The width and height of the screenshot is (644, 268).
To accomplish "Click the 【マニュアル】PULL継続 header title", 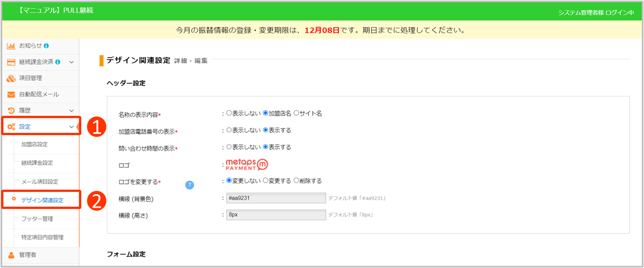I will 56,10.
